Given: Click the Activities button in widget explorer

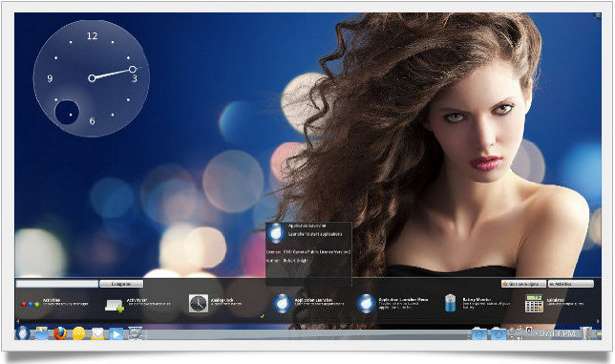Looking at the screenshot, I should click(x=570, y=284).
